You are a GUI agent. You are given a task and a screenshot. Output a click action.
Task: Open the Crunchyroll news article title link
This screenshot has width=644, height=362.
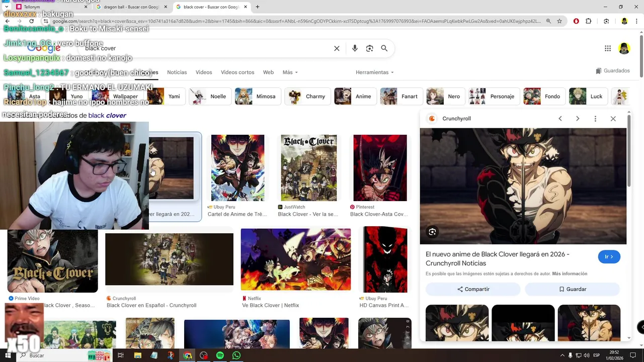pos(498,258)
